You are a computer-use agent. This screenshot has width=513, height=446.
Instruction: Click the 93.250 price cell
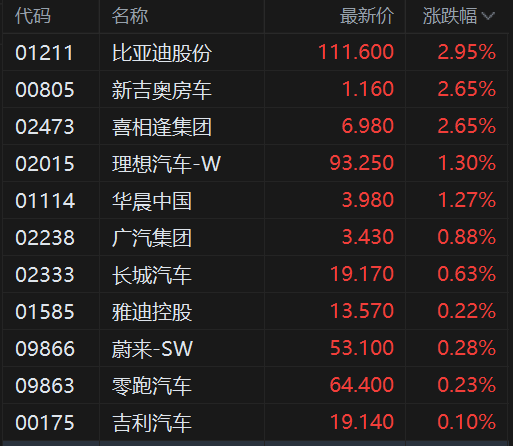click(362, 163)
